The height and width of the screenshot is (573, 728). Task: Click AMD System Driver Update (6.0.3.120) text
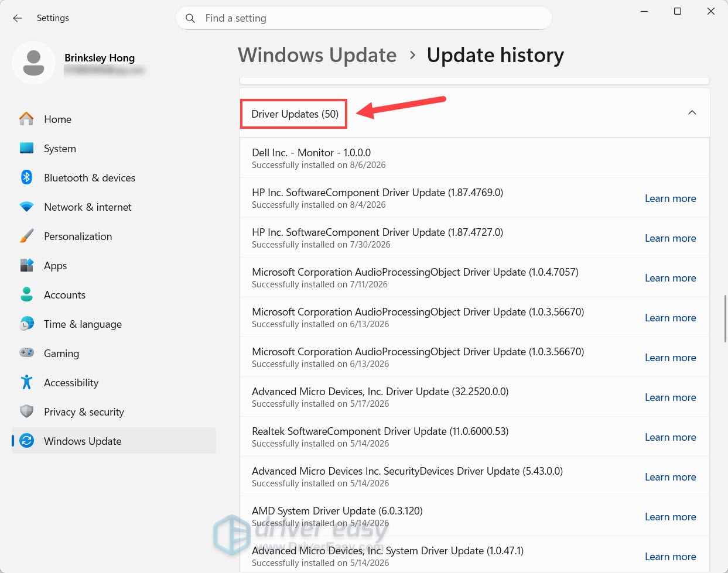tap(337, 511)
